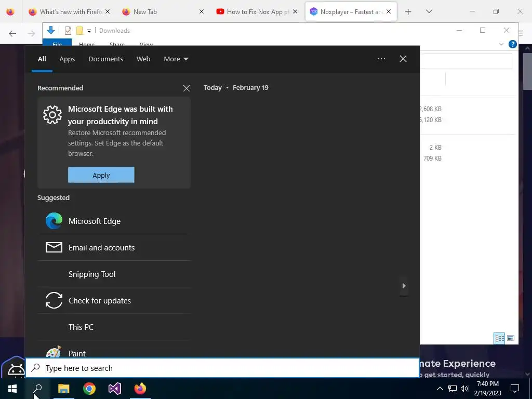Open search panel options ellipsis menu

381,59
